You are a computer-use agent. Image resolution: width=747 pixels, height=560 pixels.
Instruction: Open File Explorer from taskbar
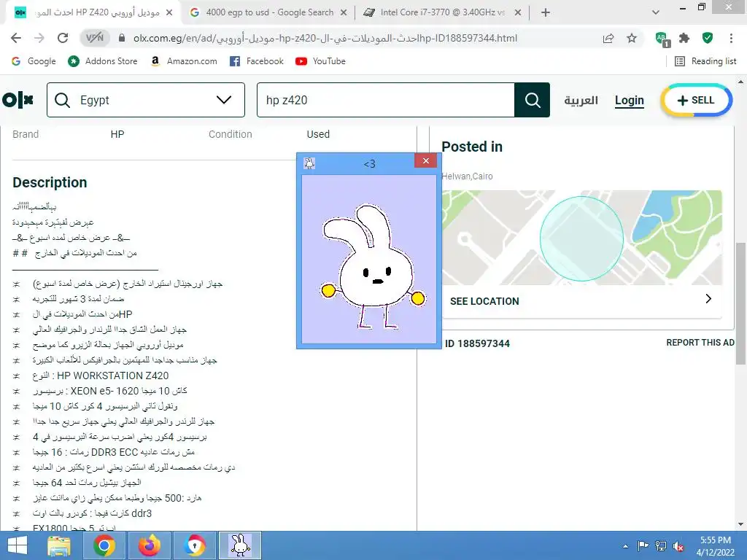pyautogui.click(x=59, y=545)
